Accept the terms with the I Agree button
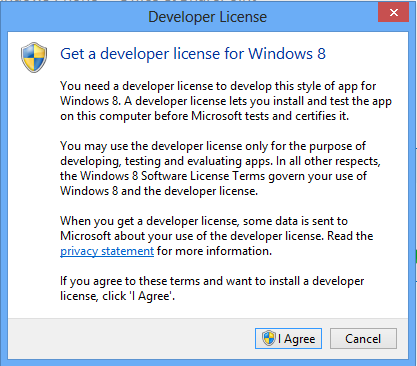The width and height of the screenshot is (417, 366). click(288, 339)
